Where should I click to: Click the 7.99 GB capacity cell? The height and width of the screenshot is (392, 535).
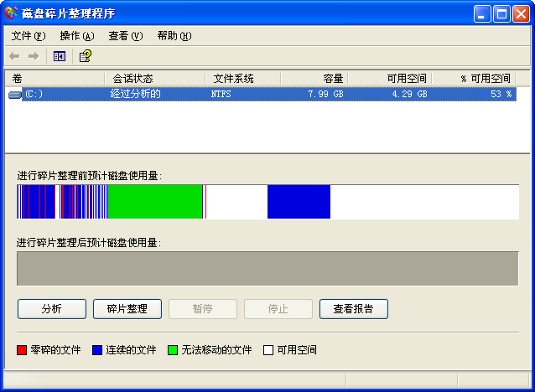325,94
